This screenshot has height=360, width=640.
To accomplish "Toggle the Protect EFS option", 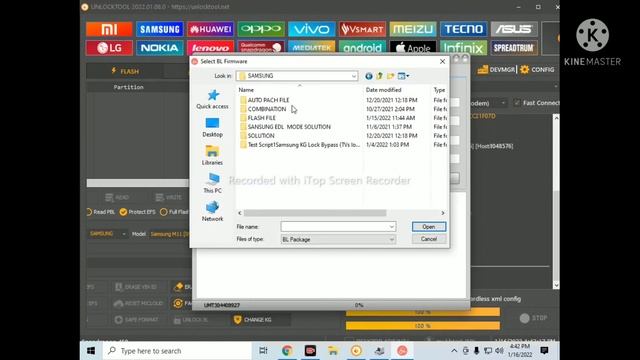I will (x=138, y=212).
